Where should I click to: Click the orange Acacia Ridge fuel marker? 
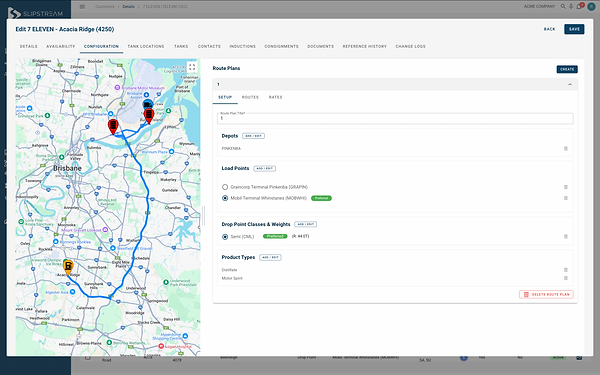pos(68,266)
